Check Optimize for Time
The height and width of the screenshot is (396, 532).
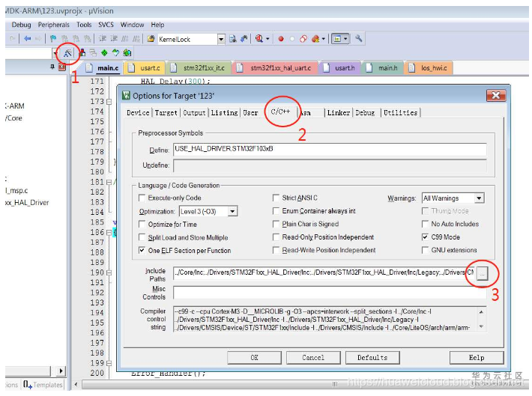(x=142, y=224)
